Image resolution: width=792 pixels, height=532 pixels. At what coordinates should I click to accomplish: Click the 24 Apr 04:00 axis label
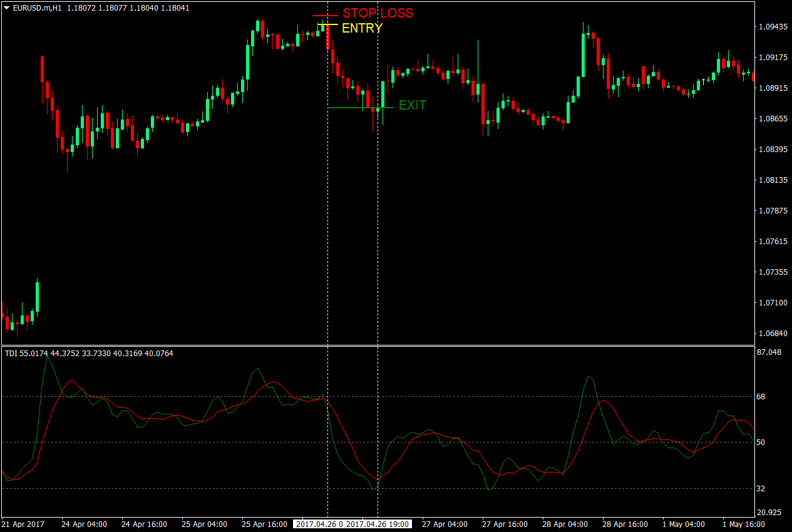85,524
